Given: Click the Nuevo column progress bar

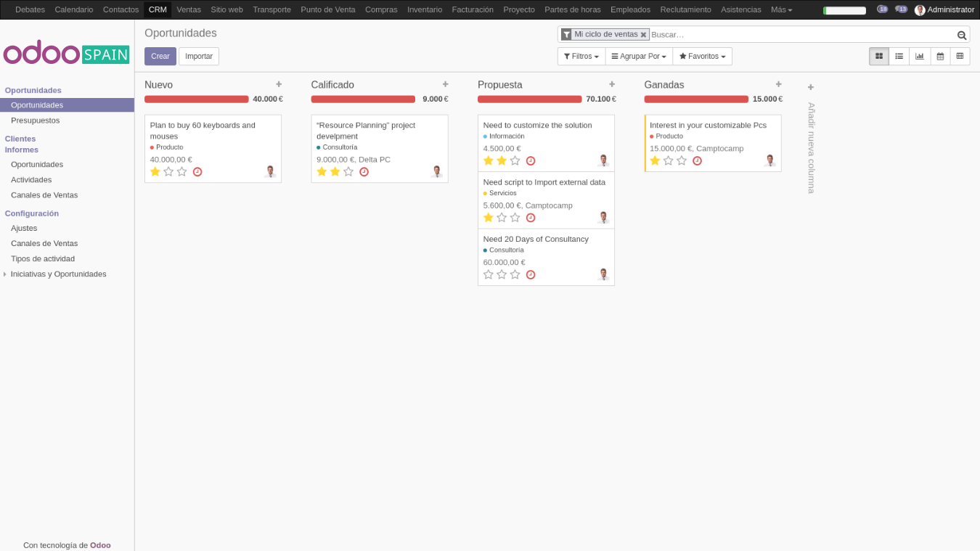Looking at the screenshot, I should coord(196,99).
